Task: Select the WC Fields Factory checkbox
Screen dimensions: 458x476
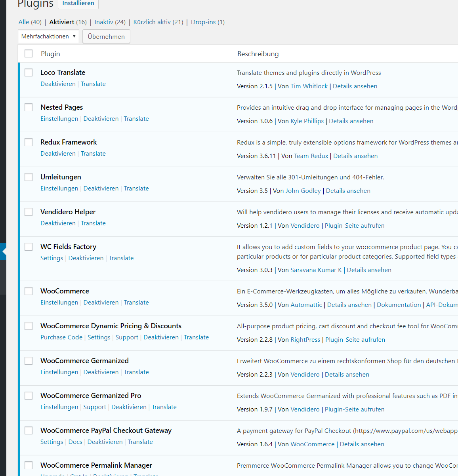Action: (29, 247)
